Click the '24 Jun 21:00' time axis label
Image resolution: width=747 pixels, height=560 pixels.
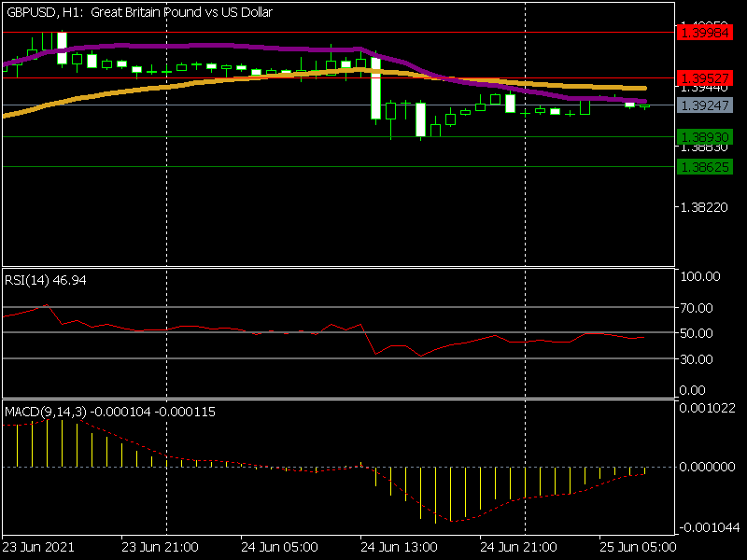[x=518, y=547]
